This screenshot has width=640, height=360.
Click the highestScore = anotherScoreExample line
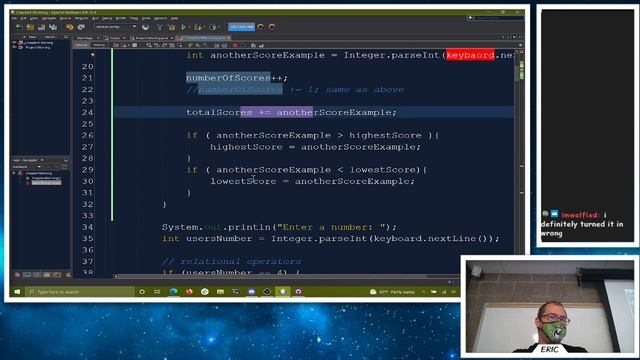point(315,147)
